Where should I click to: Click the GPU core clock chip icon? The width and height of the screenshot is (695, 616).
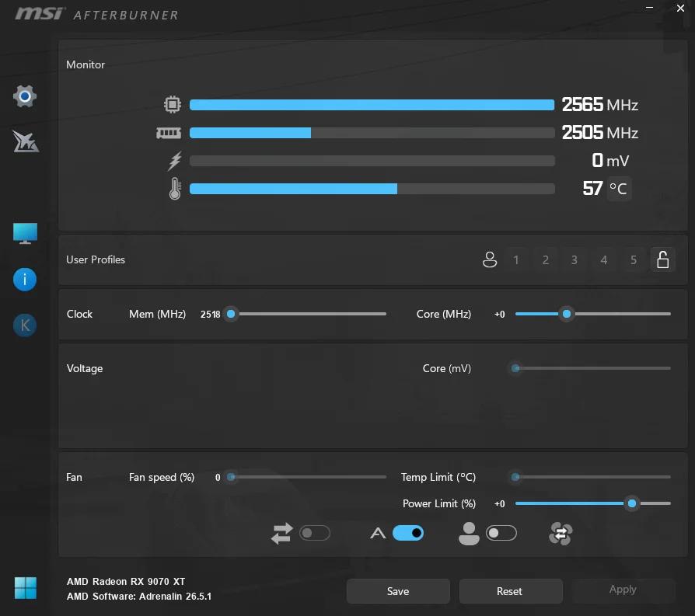click(x=173, y=105)
